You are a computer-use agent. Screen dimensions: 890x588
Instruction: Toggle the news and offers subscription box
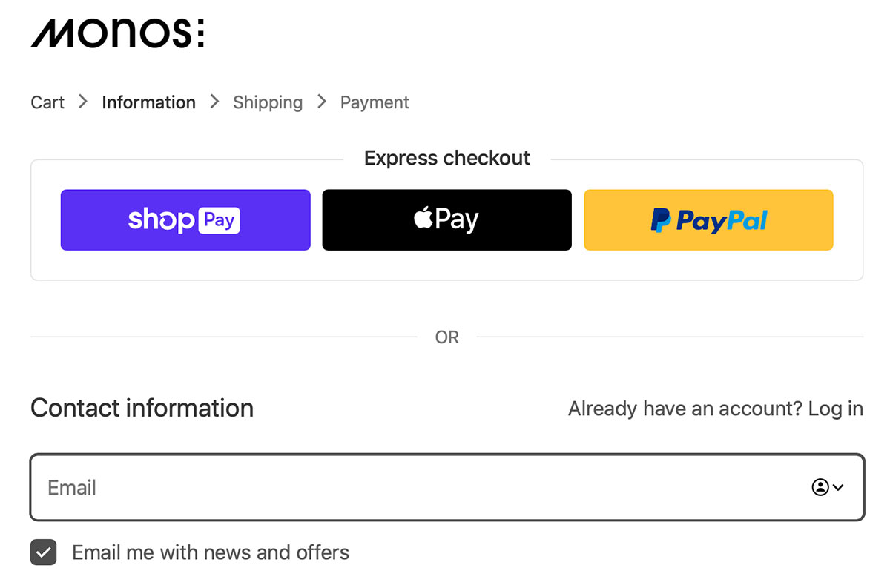click(43, 552)
